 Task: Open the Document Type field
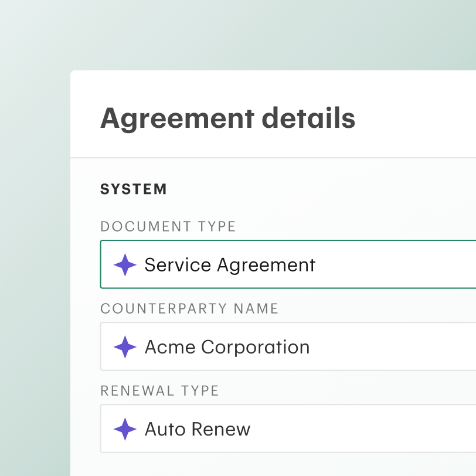(288, 264)
